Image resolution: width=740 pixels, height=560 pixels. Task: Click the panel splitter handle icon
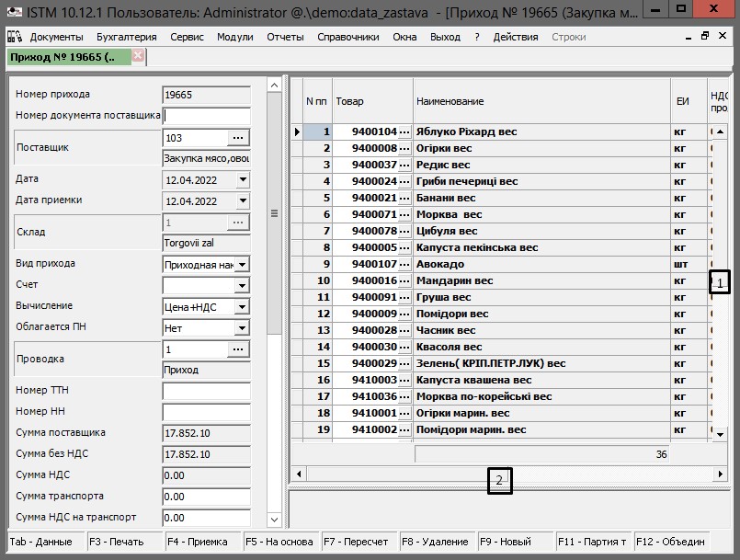coord(273,213)
